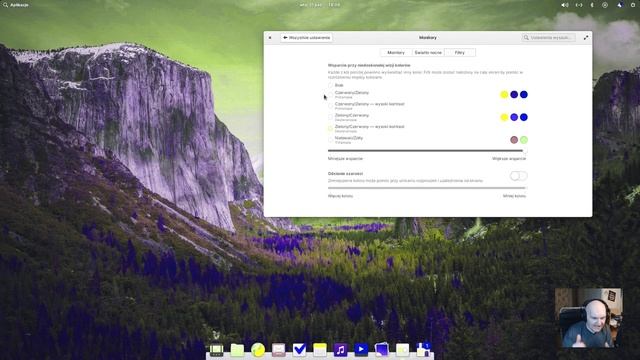Close the settings window with X icon

(270, 38)
